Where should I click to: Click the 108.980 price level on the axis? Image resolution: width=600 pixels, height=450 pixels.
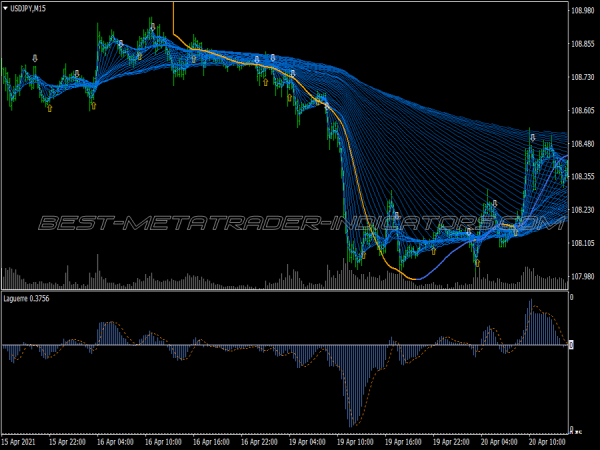pyautogui.click(x=583, y=11)
